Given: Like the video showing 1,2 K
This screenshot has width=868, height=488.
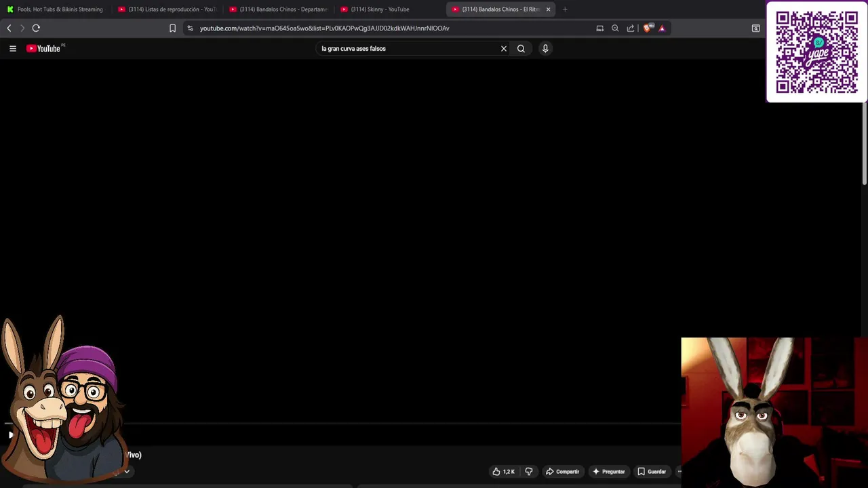Looking at the screenshot, I should [503, 471].
